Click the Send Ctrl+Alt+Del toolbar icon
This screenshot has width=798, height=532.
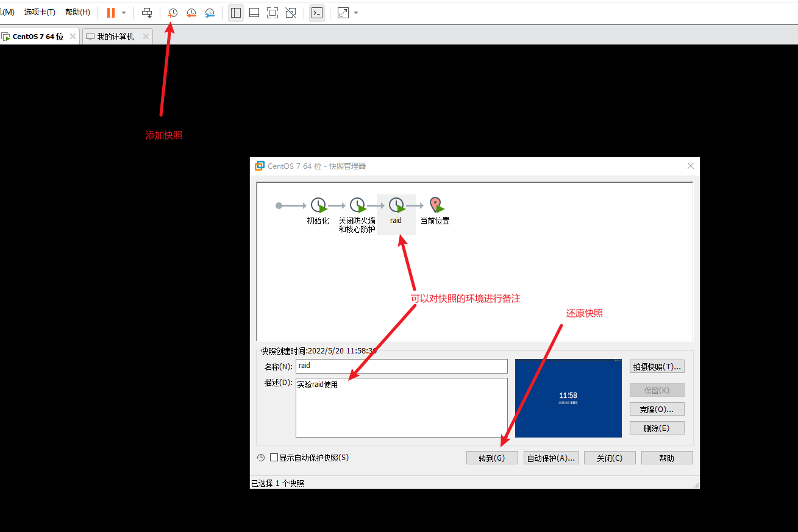(147, 12)
